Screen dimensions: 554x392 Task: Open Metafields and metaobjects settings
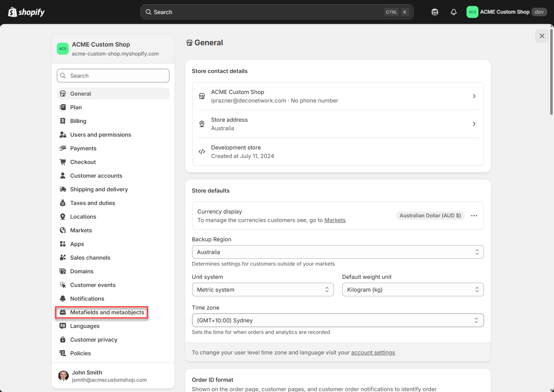click(x=113, y=312)
